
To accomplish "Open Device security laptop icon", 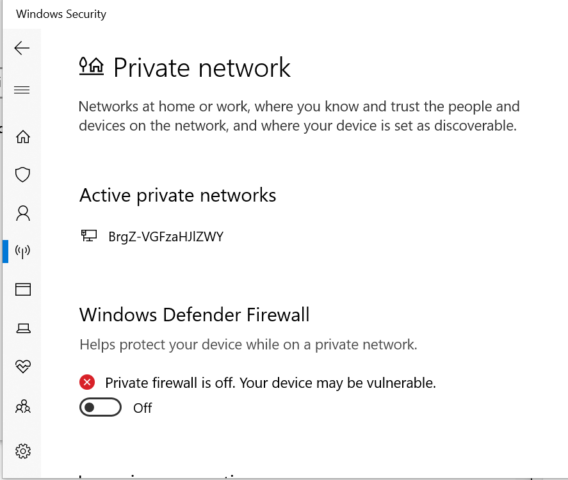I will [x=23, y=328].
